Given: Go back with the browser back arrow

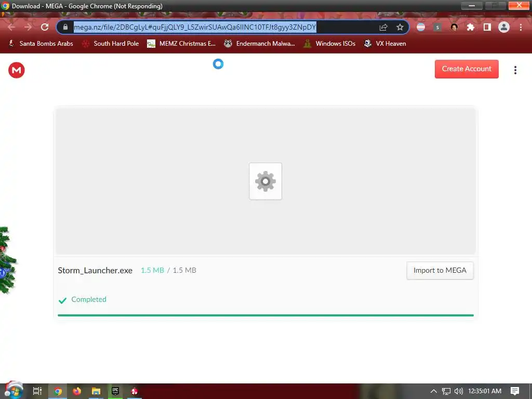Looking at the screenshot, I should [x=11, y=27].
